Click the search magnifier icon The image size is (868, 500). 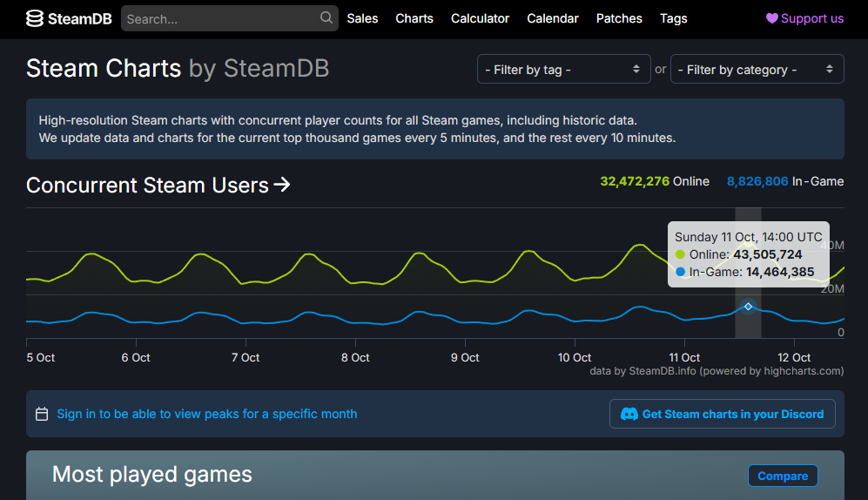pos(326,17)
